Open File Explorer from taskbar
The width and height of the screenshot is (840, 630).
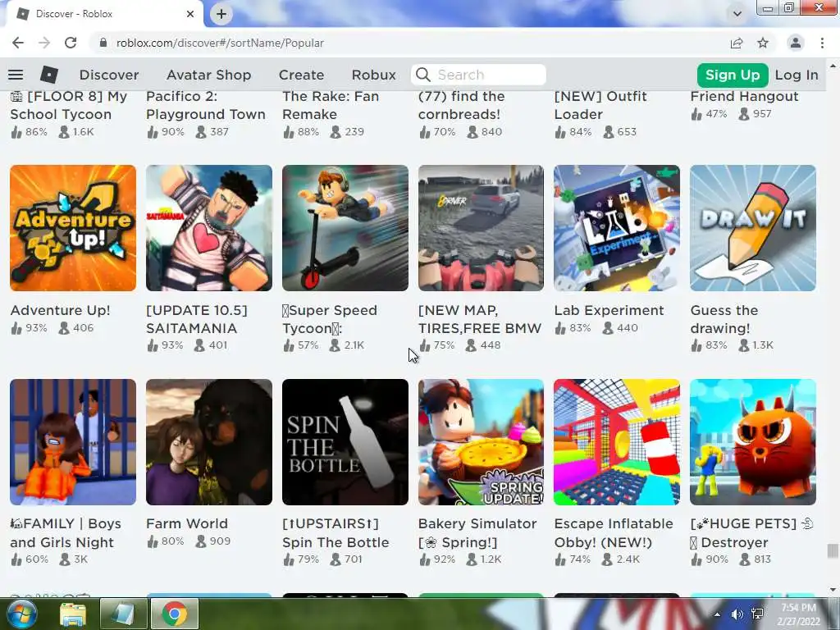pos(73,614)
